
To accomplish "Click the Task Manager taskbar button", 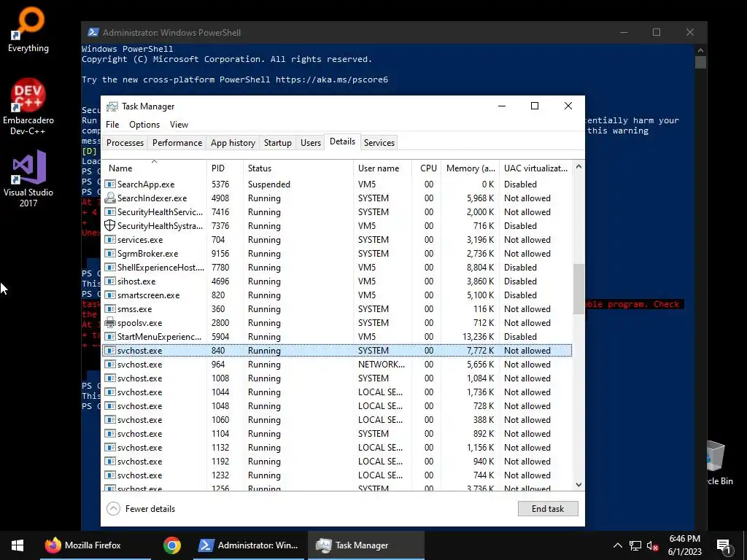I will coord(366,545).
